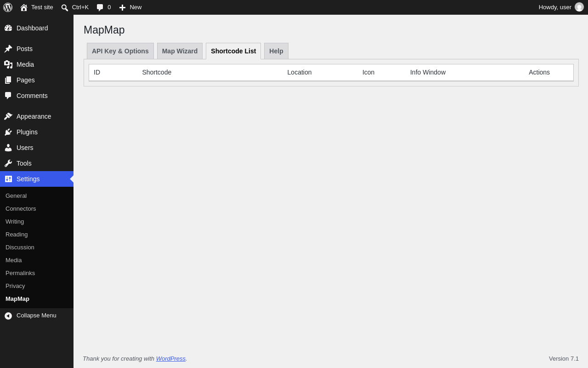This screenshot has width=588, height=368.
Task: Go to Privacy settings submenu
Action: click(15, 286)
